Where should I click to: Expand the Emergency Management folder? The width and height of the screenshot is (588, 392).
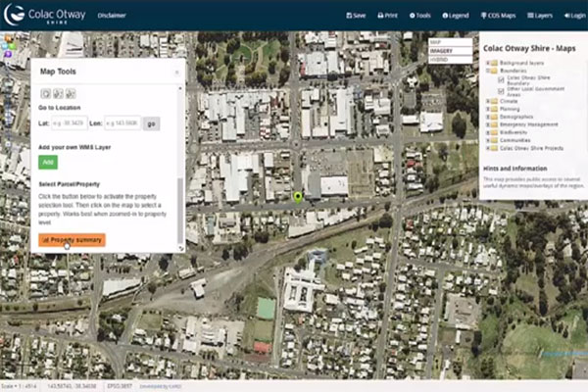pyautogui.click(x=488, y=124)
